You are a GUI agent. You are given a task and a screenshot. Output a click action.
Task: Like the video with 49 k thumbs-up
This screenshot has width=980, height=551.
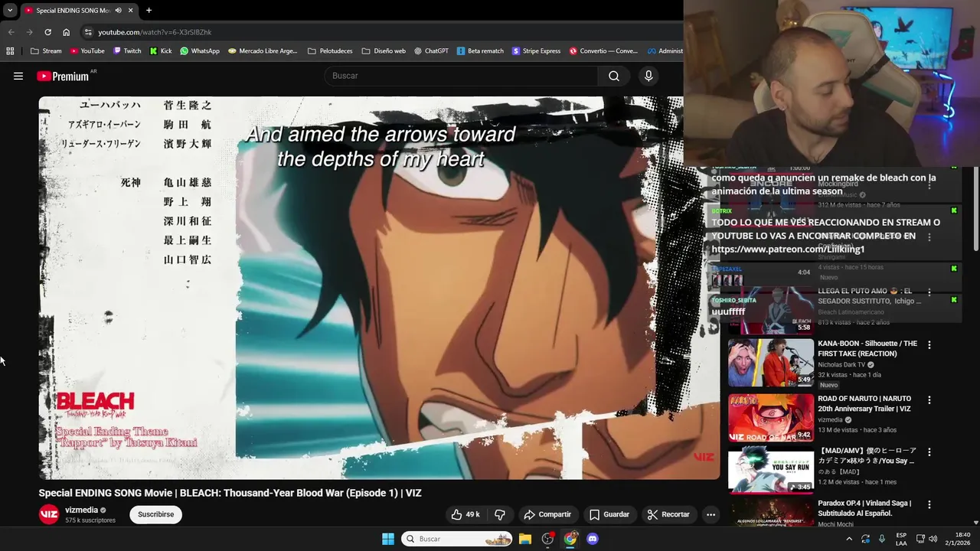465,514
